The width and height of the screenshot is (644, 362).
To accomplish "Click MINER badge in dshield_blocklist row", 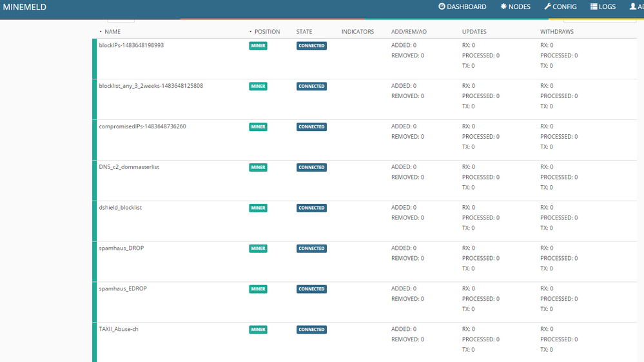I will tap(258, 208).
